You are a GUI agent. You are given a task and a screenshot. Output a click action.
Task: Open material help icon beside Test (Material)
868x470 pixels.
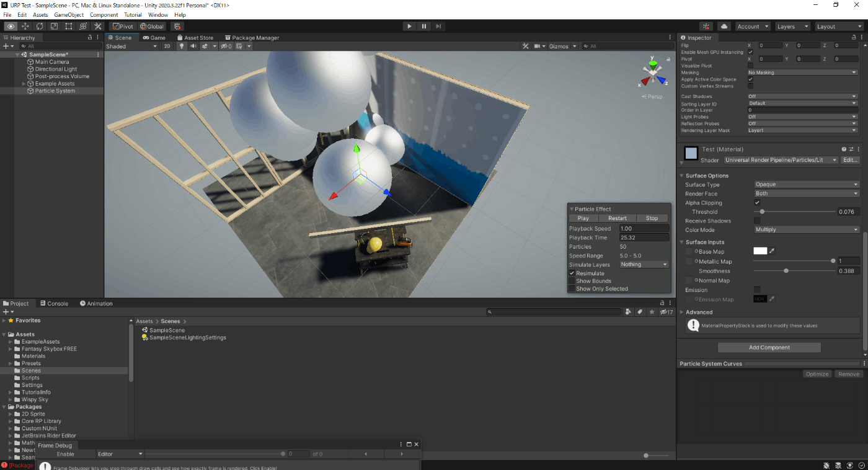(844, 149)
